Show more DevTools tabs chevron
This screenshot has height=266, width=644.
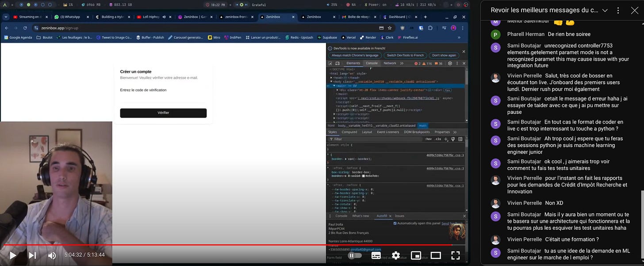tap(402, 63)
